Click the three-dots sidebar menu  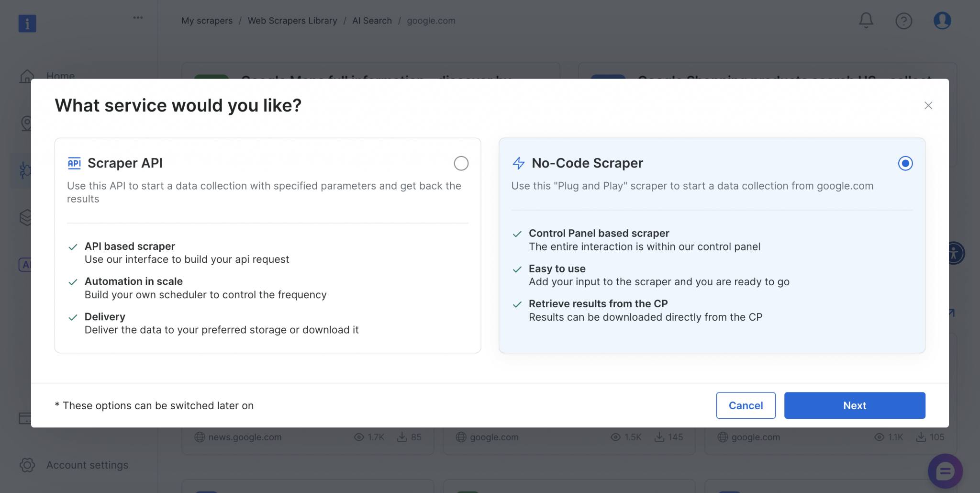[138, 18]
